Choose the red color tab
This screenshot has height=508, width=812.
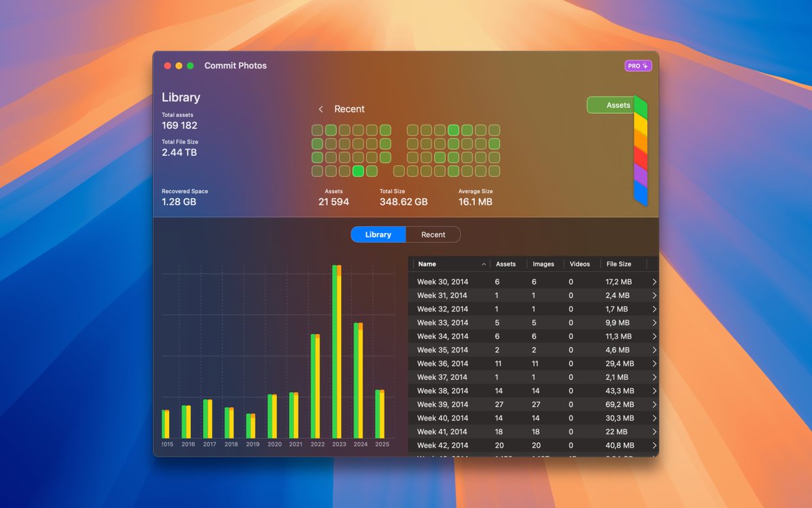pyautogui.click(x=640, y=159)
